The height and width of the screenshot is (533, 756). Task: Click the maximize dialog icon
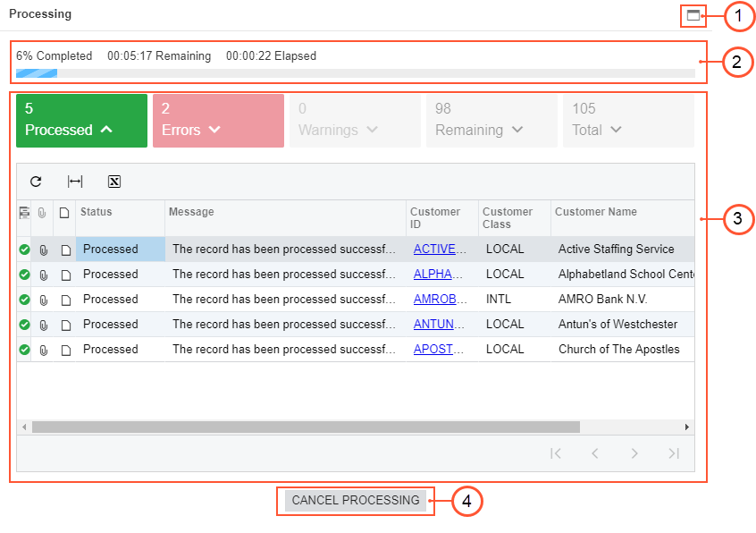(x=693, y=15)
